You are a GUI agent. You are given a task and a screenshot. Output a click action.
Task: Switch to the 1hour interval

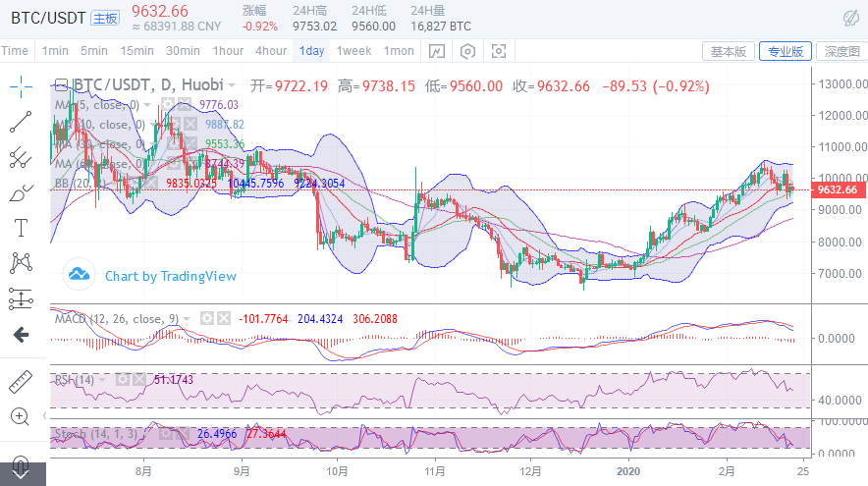click(228, 51)
